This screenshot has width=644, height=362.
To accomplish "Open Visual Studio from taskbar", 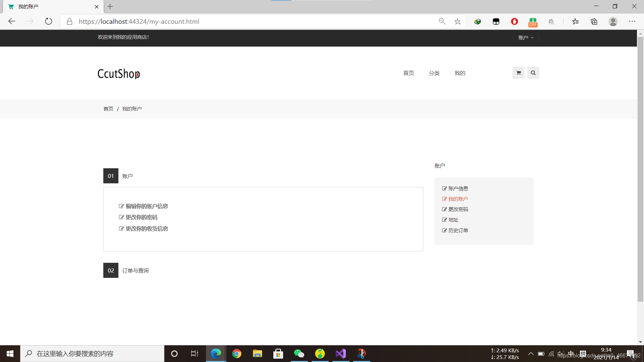I will point(340,354).
